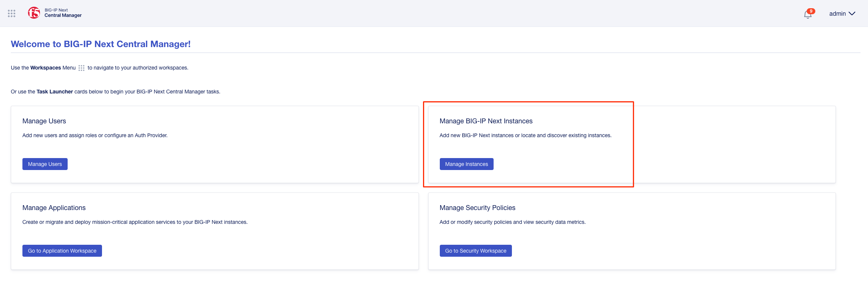Click the 'Add or modify security policies' description
The image size is (868, 284).
point(512,222)
